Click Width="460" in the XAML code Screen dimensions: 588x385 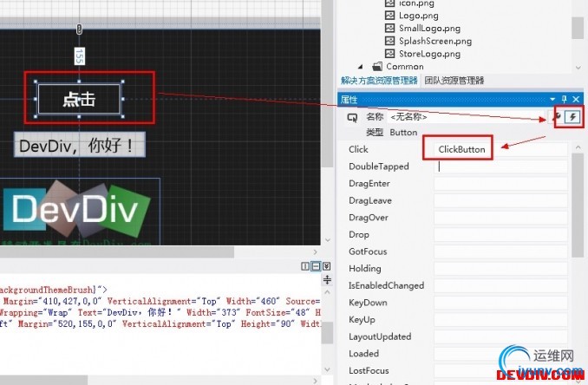pos(253,301)
